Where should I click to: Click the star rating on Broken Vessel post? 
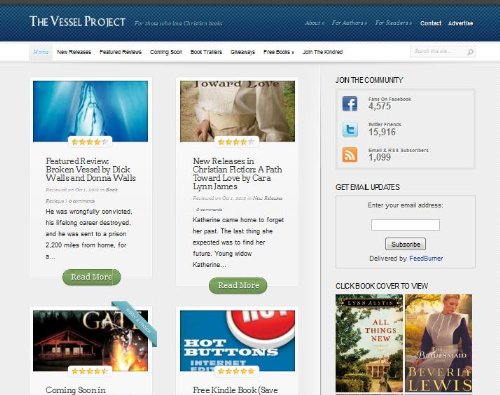(x=90, y=142)
